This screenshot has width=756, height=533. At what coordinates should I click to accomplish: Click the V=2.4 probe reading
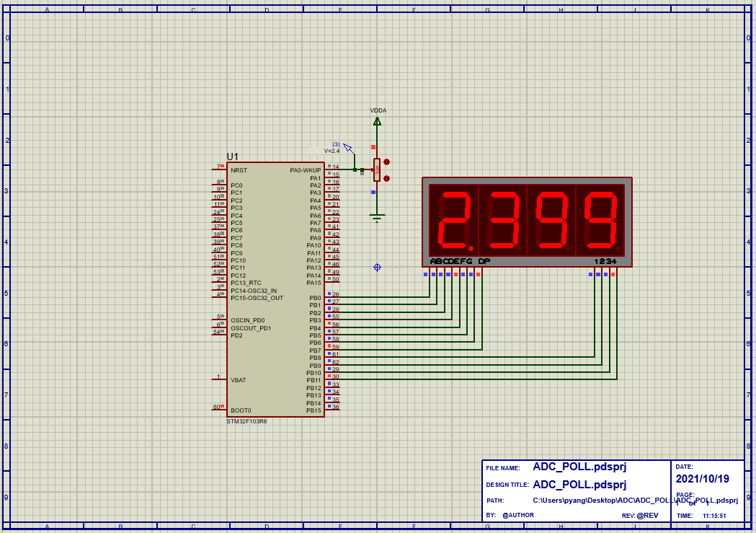(x=332, y=151)
